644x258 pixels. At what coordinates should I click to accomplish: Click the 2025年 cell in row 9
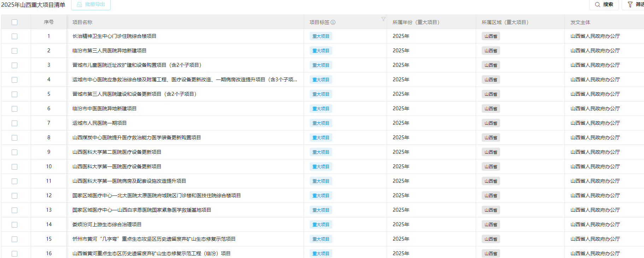[x=401, y=152]
